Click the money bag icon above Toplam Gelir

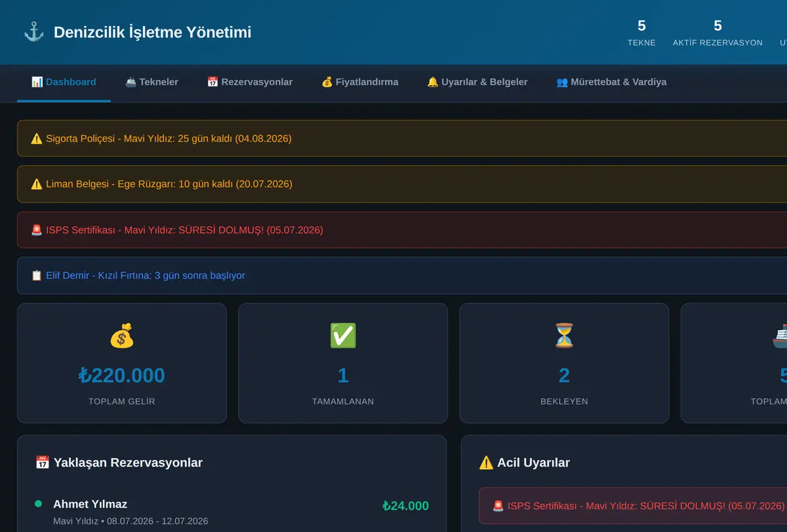pos(121,336)
